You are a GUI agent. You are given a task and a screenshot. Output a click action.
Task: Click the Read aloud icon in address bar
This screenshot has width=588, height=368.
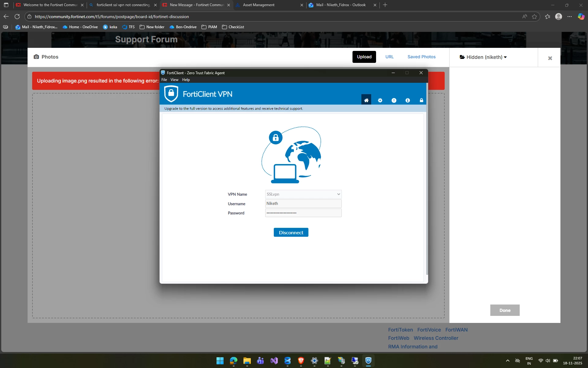click(x=525, y=17)
